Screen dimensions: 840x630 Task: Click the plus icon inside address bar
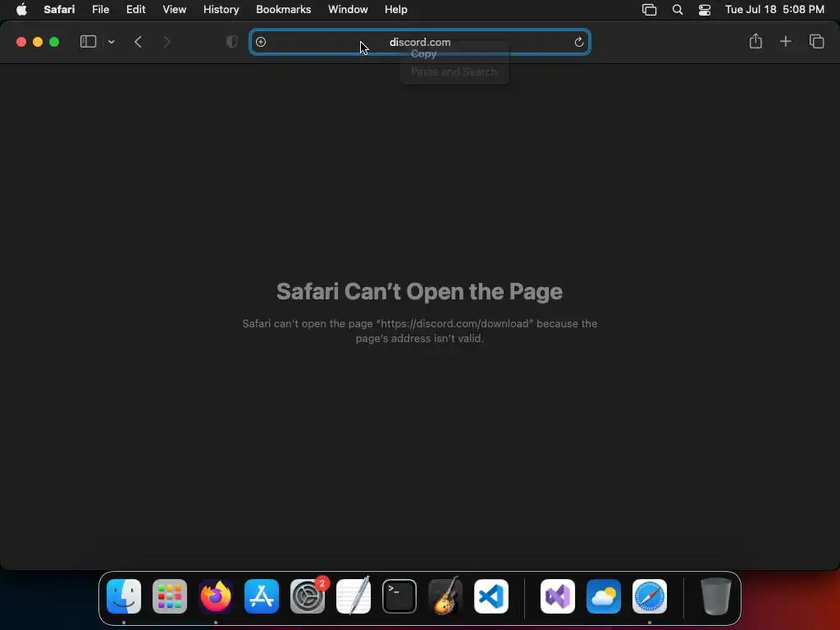(x=261, y=42)
